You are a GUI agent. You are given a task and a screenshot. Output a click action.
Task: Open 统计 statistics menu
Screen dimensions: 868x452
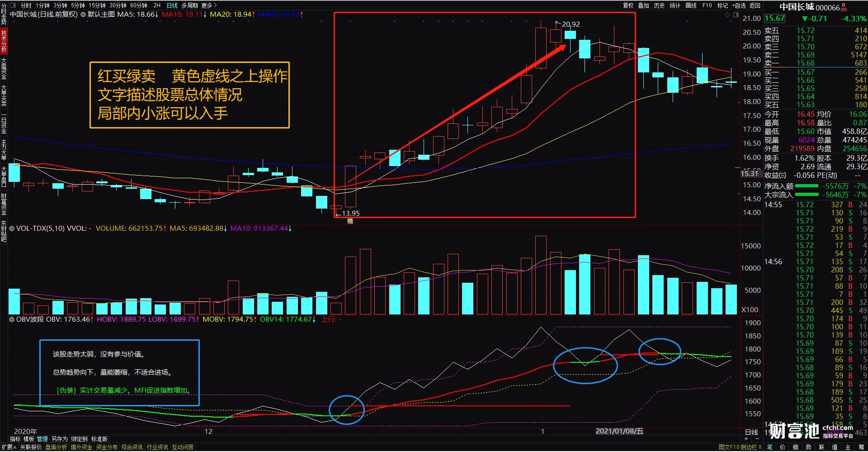(675, 5)
